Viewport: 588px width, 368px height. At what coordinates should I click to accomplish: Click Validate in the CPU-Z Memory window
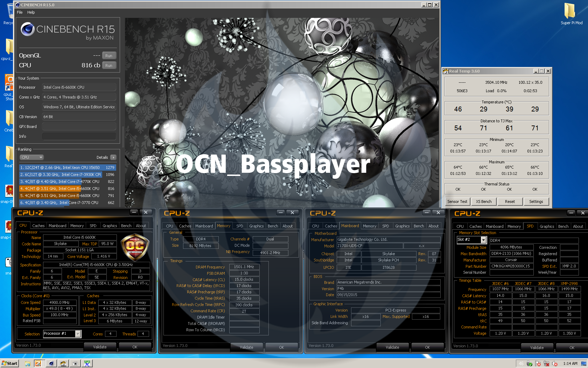(246, 347)
